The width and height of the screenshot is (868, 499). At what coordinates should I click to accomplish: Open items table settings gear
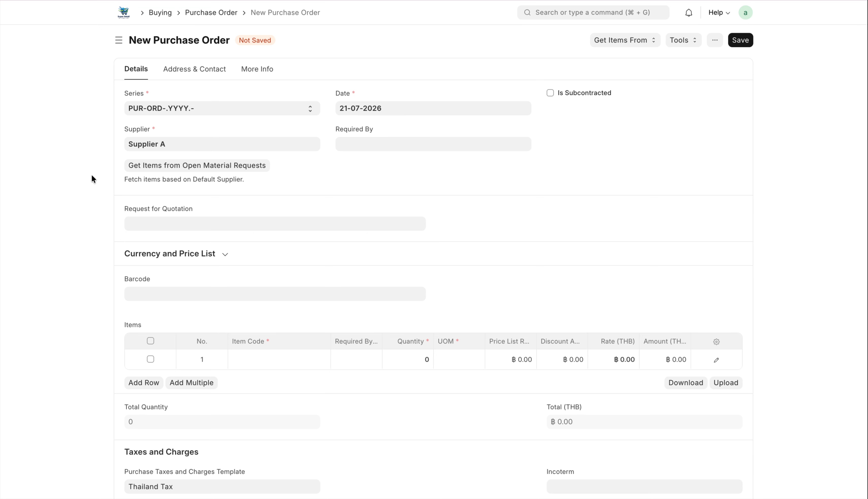(716, 341)
